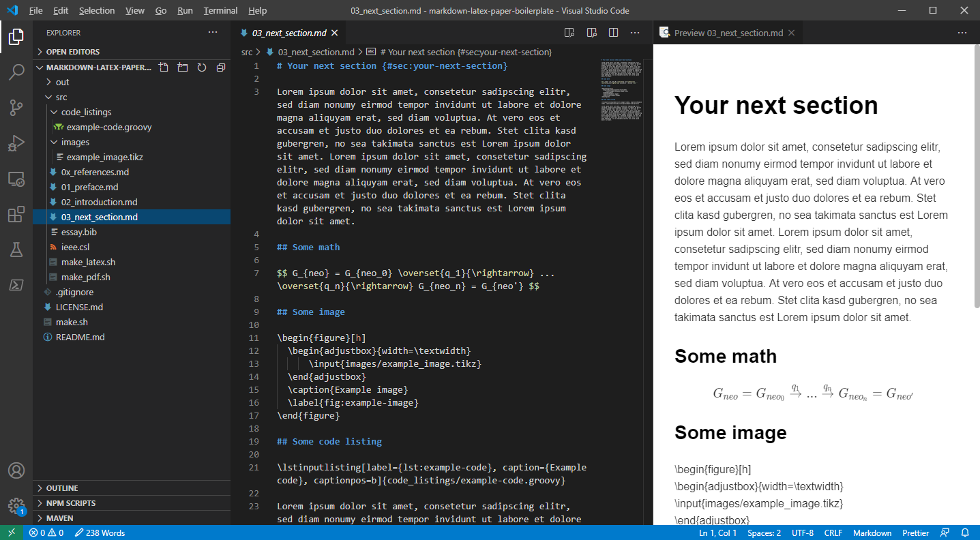Open errors and warnings problems indicator
980x540 pixels.
click(46, 532)
